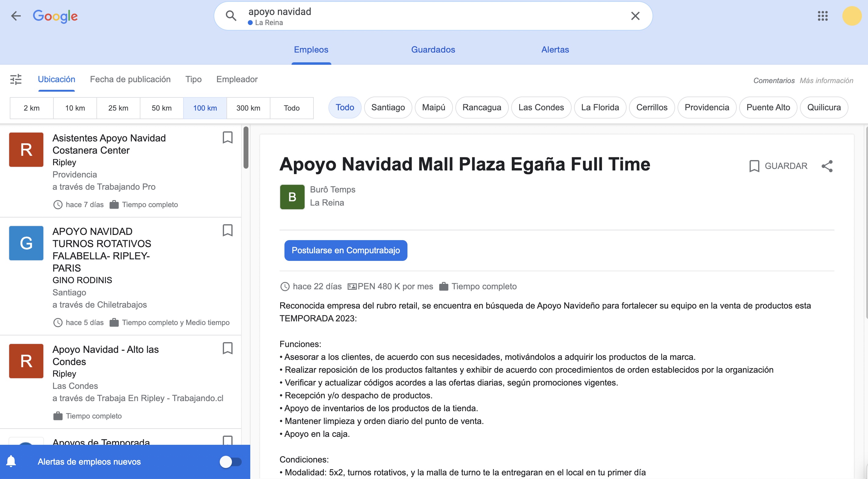Filter by the Maipú chip
This screenshot has height=479, width=868.
(433, 107)
